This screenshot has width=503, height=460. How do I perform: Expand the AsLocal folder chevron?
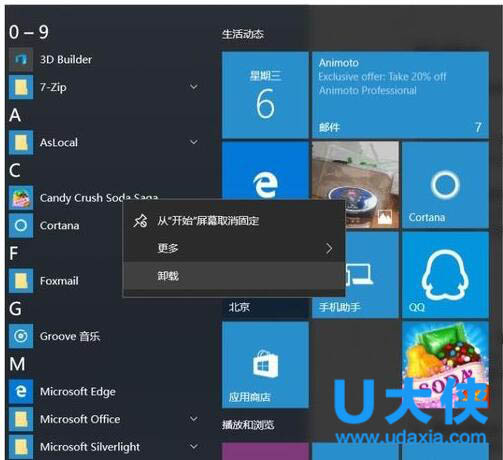tap(194, 142)
